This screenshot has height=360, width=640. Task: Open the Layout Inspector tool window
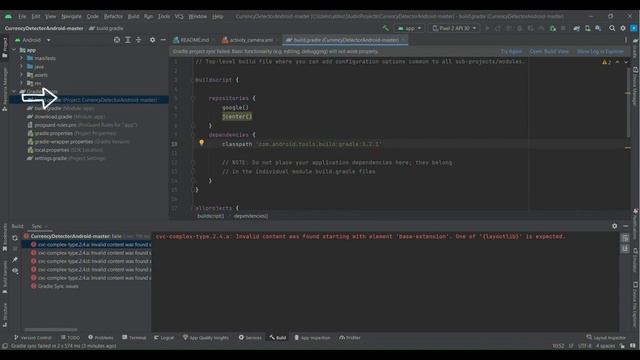tap(606, 338)
